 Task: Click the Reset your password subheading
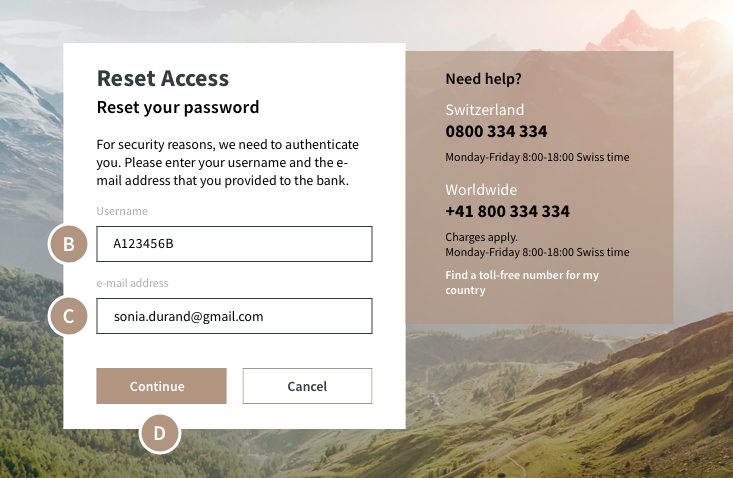[178, 107]
